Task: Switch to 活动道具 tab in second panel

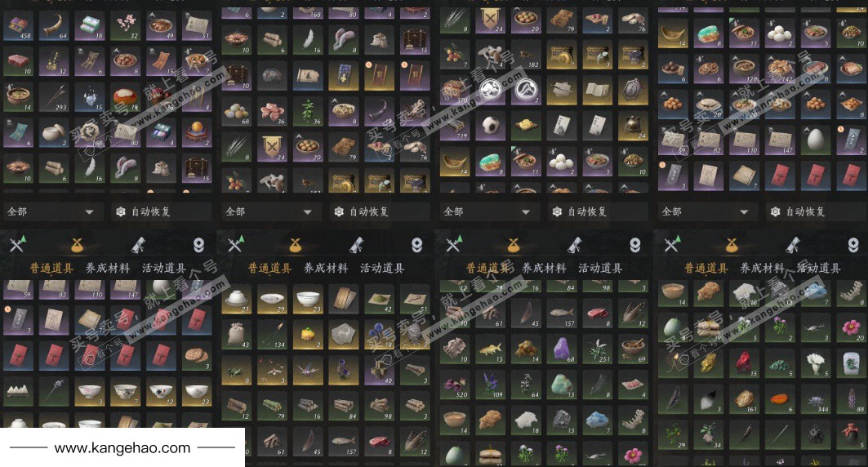Action: click(x=382, y=269)
